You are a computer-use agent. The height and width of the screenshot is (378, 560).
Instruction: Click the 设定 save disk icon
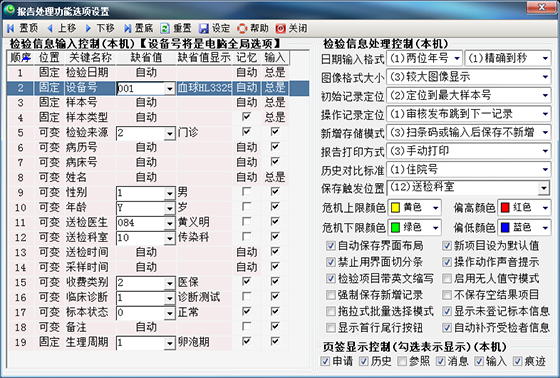tap(204, 28)
